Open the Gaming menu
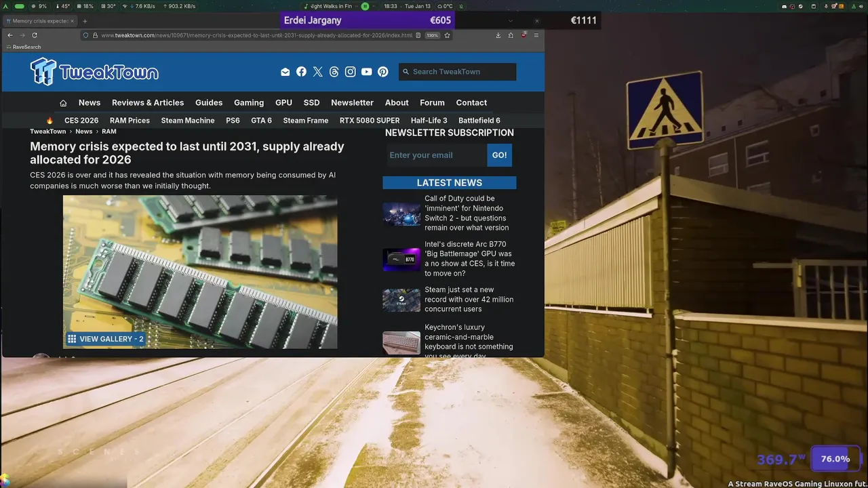Screen dimensions: 868x488 click(249, 103)
